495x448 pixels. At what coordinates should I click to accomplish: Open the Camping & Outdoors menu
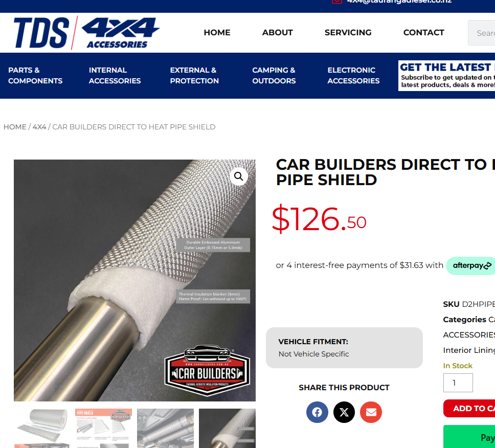click(274, 76)
